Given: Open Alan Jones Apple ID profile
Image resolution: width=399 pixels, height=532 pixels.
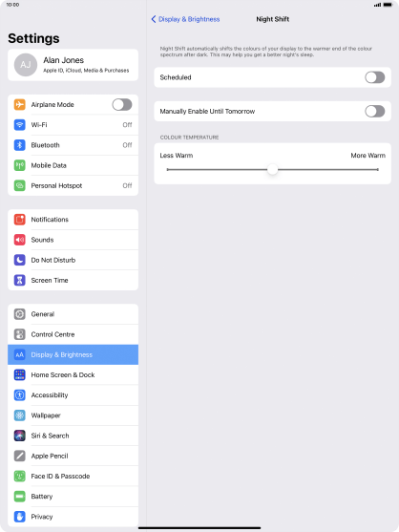Looking at the screenshot, I should [73, 65].
